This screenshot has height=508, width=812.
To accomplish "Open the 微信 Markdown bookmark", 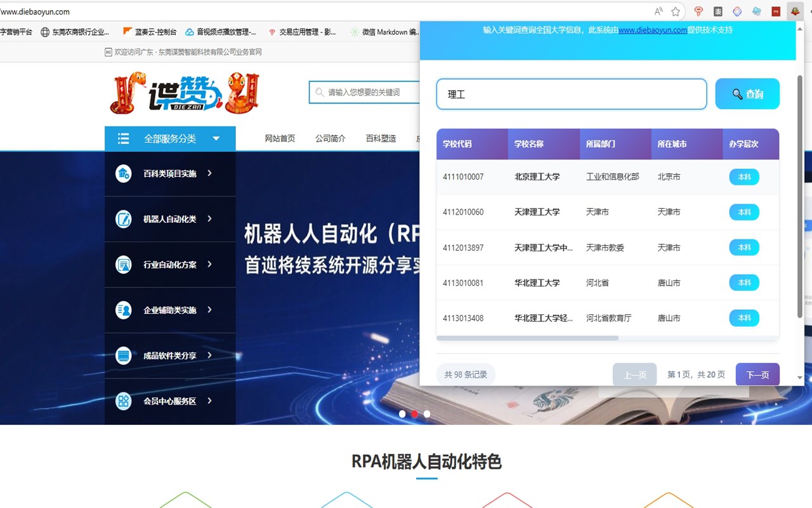I will click(x=385, y=32).
